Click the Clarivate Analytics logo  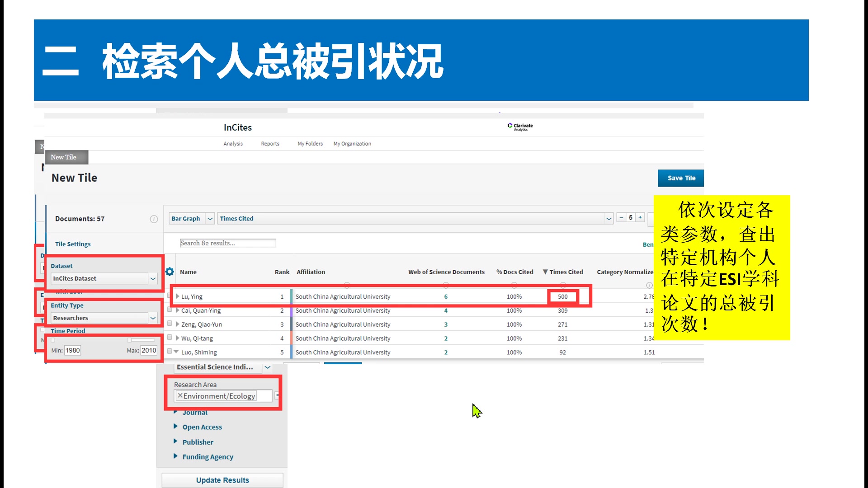coord(520,127)
